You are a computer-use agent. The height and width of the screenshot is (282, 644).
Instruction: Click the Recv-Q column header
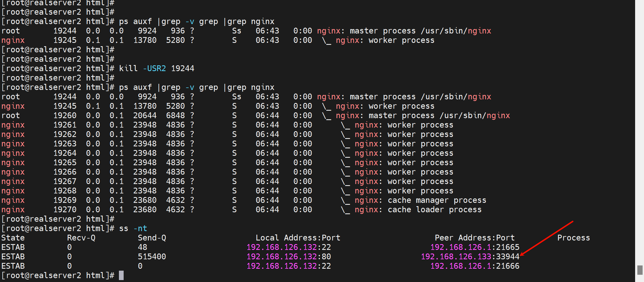tap(81, 238)
